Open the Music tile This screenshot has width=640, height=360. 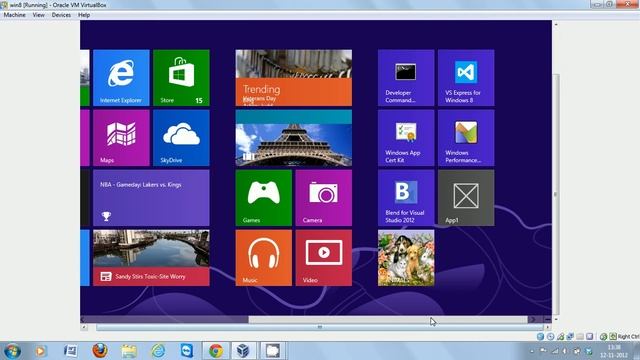tap(264, 258)
